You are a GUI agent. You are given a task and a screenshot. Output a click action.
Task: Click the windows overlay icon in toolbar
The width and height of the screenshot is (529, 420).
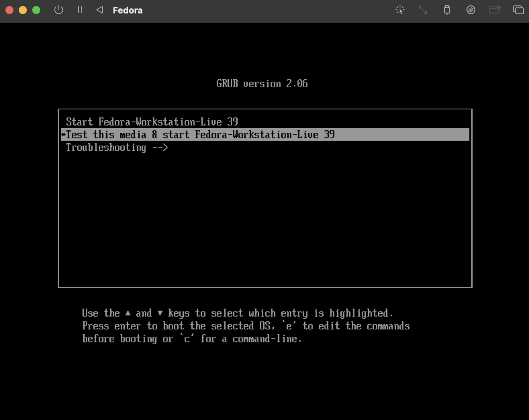tap(518, 10)
